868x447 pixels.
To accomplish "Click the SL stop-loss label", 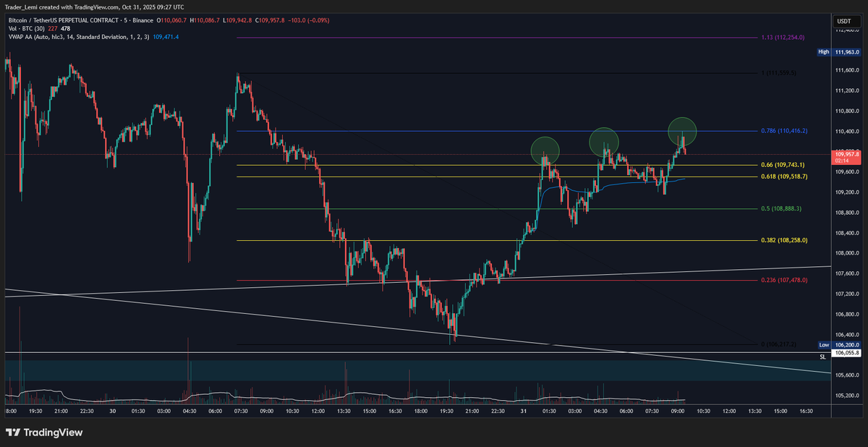I will pos(822,357).
